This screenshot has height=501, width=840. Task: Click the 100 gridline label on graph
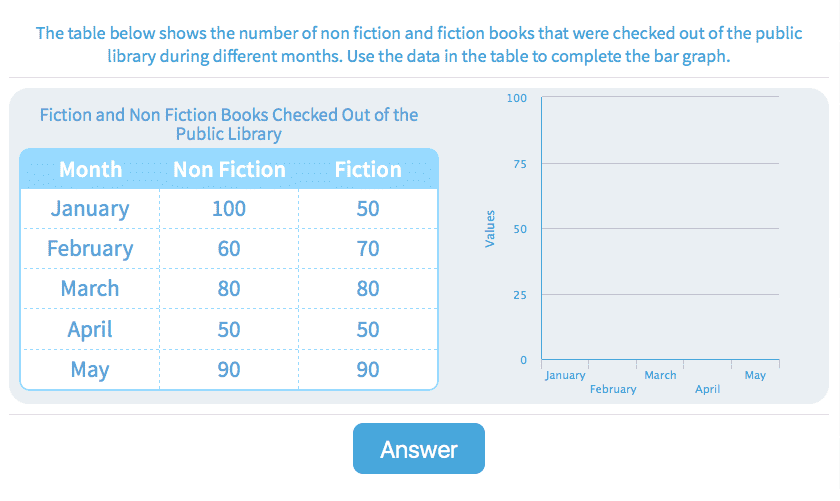516,98
